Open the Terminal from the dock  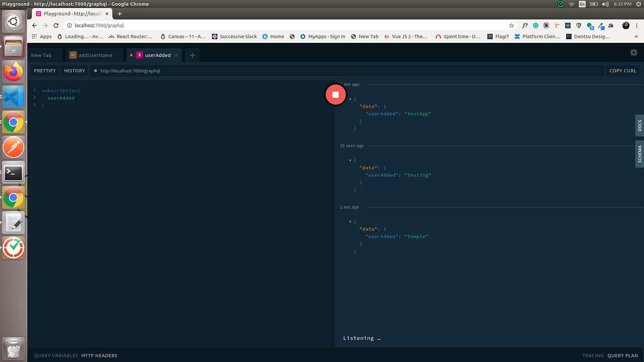[x=13, y=173]
